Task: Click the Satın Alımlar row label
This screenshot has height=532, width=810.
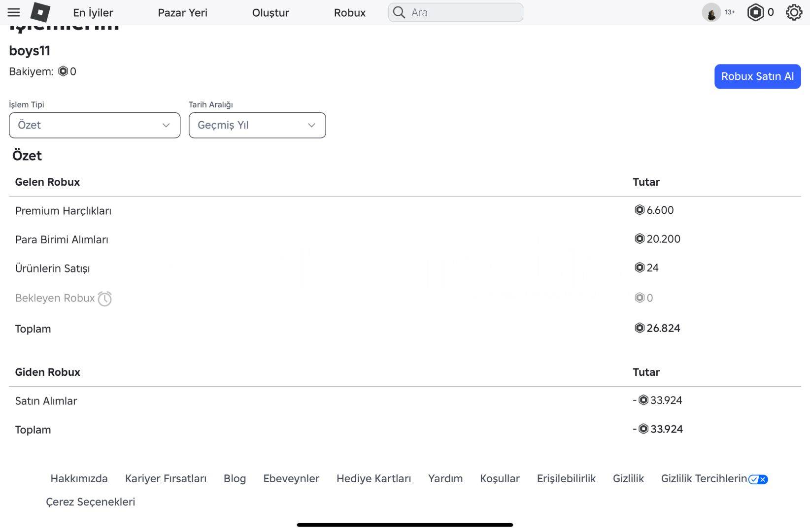Action: 46,401
